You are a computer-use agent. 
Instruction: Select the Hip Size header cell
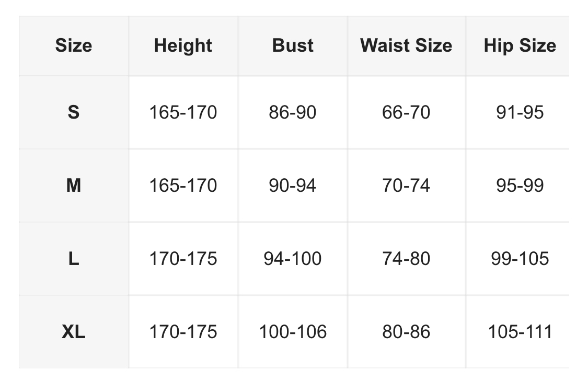click(x=520, y=45)
